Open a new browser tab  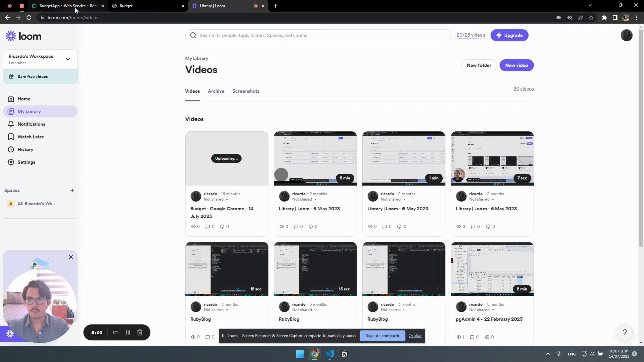point(276,6)
